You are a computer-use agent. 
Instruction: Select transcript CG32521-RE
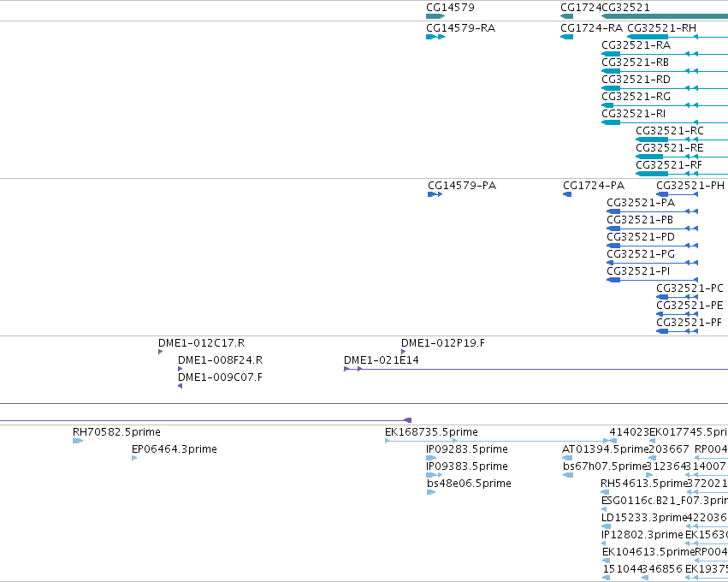(x=670, y=148)
